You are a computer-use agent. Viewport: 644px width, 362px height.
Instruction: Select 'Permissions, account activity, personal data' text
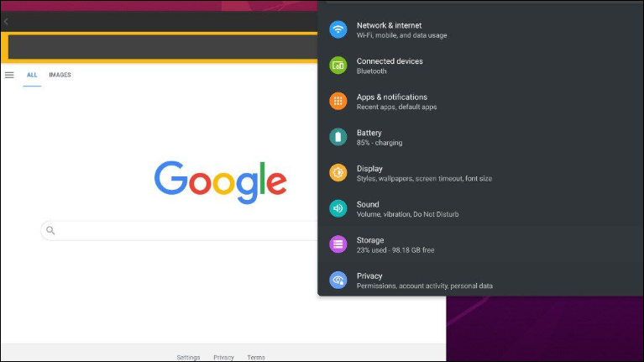tap(424, 286)
